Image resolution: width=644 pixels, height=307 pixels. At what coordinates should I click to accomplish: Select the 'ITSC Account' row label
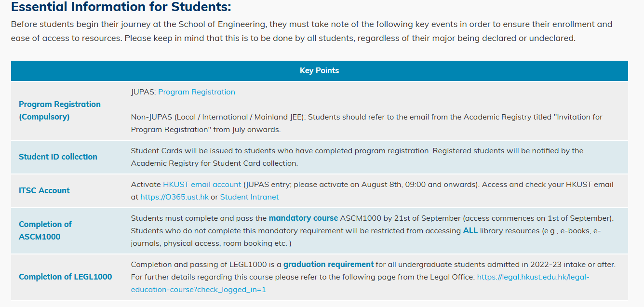click(x=44, y=190)
